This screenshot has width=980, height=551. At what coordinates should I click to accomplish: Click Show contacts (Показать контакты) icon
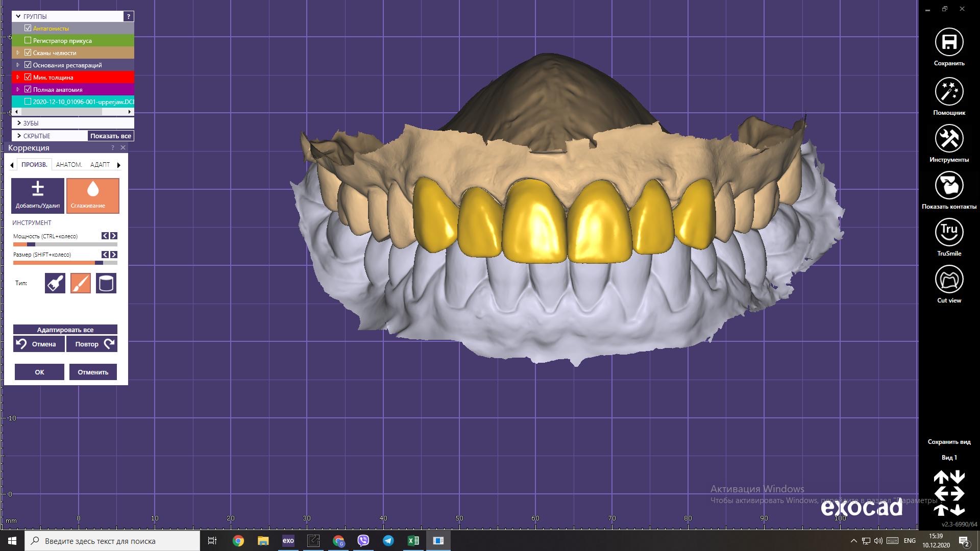[x=949, y=186]
